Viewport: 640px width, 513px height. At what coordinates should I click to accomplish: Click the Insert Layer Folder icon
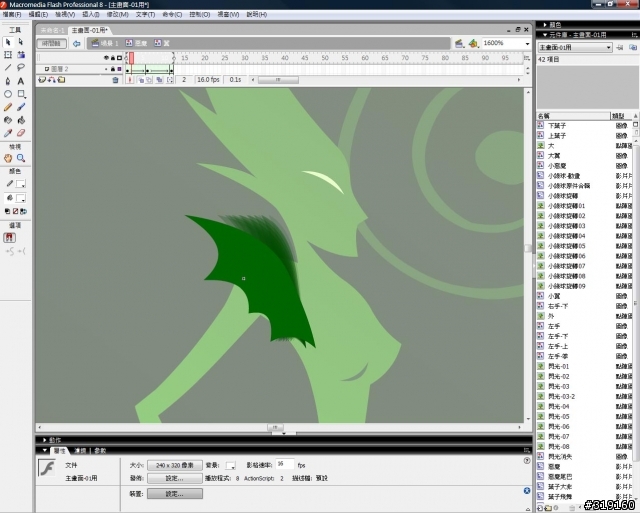click(x=61, y=80)
